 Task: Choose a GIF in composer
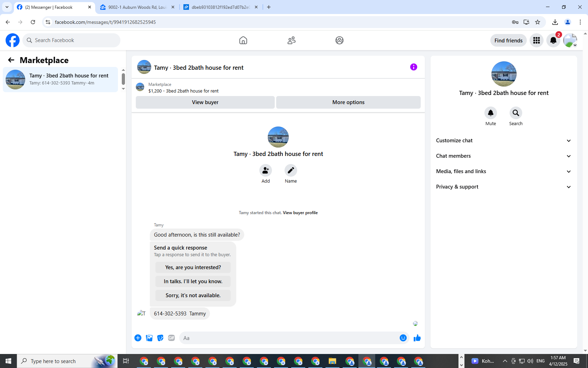pos(171,338)
